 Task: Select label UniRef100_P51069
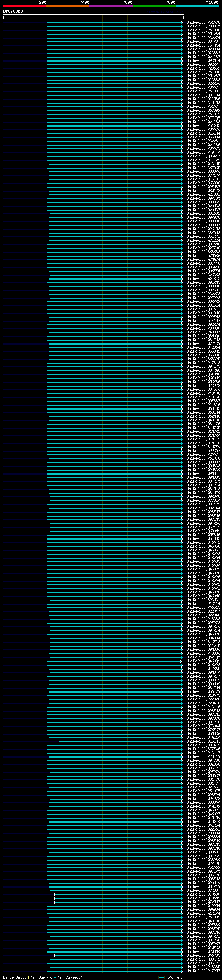(203, 868)
